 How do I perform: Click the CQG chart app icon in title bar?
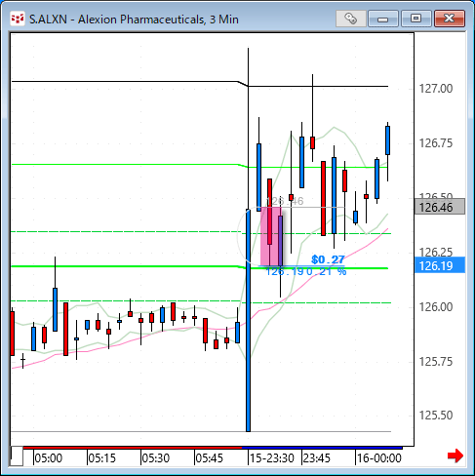(x=18, y=19)
